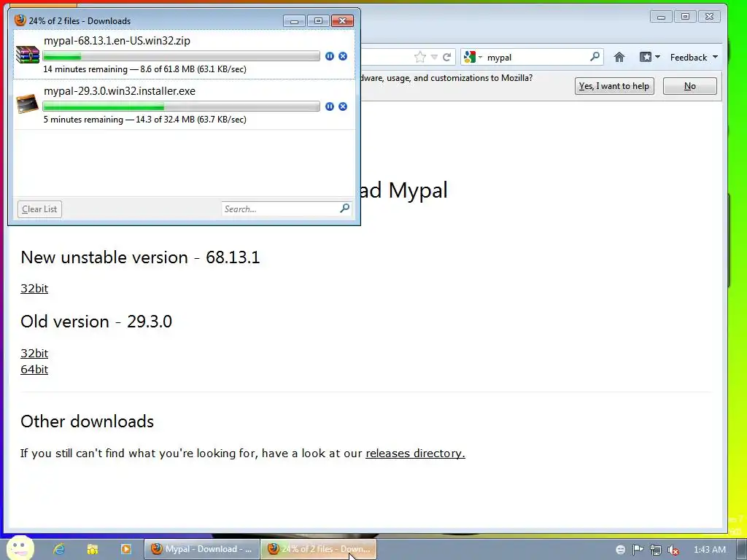Image resolution: width=747 pixels, height=560 pixels.
Task: Click the Other downloads heading
Action: (88, 421)
